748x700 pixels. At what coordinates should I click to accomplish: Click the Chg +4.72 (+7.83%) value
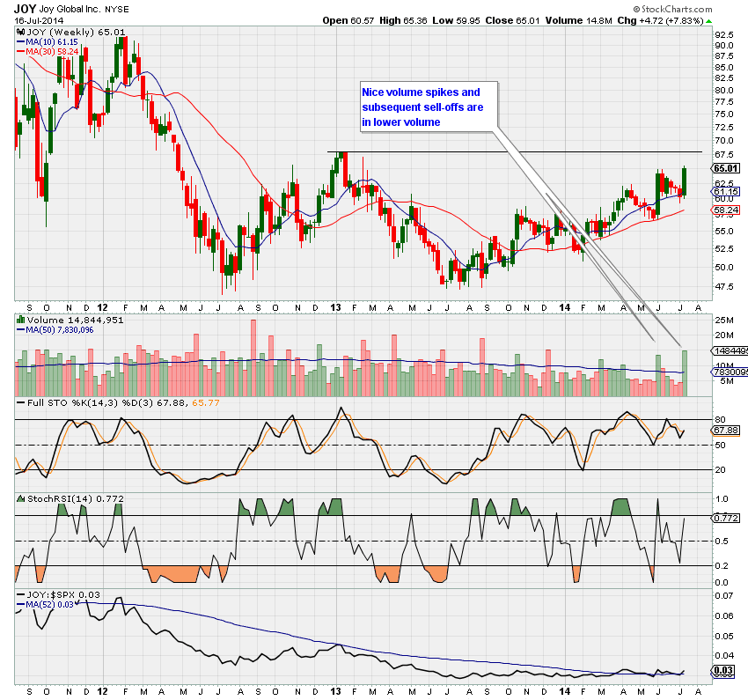click(660, 20)
